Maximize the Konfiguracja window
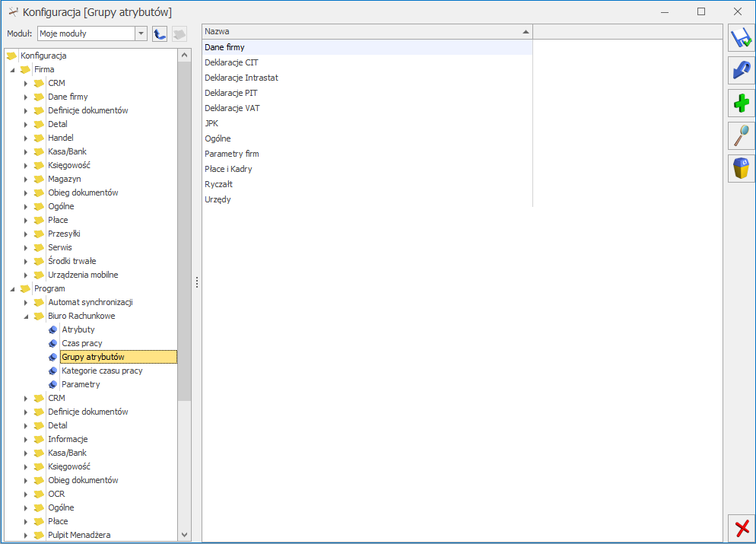This screenshot has width=756, height=544. click(x=701, y=11)
